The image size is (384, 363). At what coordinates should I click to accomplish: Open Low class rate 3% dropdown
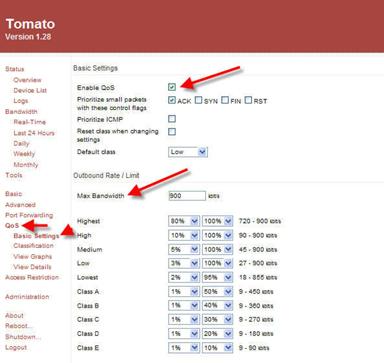click(x=184, y=263)
